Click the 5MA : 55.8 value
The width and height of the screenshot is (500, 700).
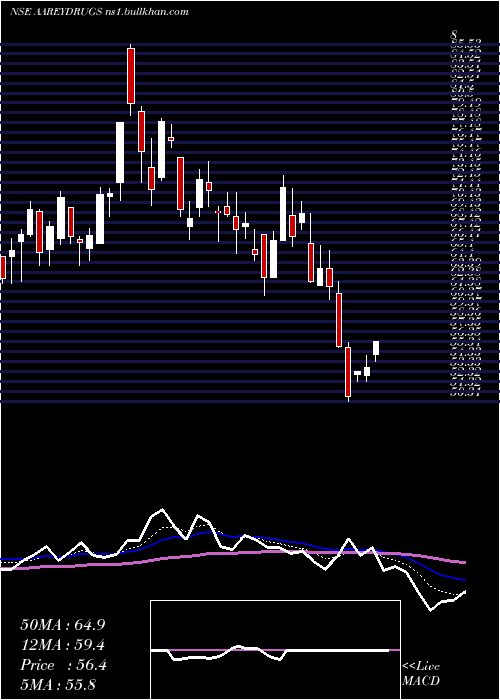pyautogui.click(x=58, y=685)
